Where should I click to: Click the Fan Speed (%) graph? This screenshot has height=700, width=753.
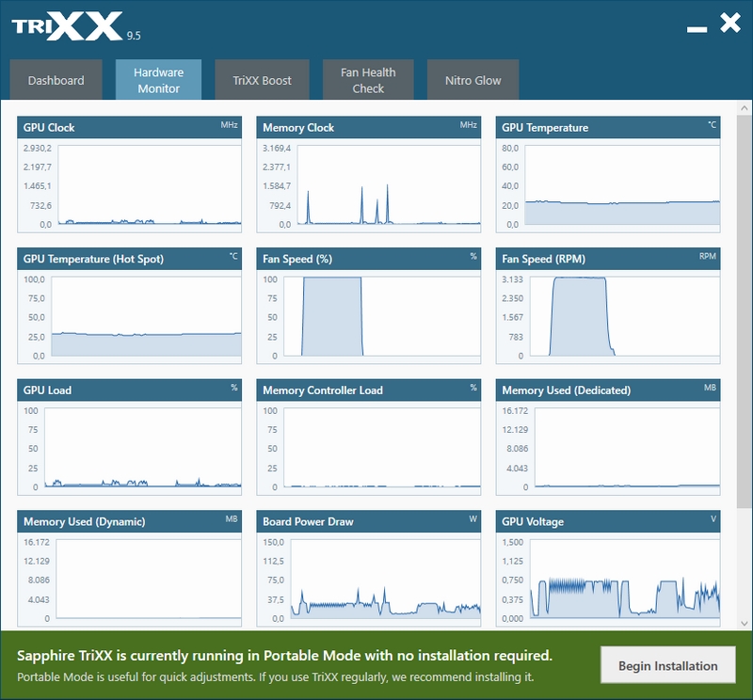382,316
